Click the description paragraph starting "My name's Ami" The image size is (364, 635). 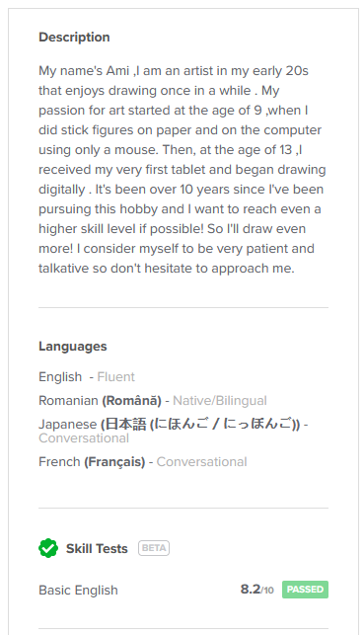(x=182, y=169)
